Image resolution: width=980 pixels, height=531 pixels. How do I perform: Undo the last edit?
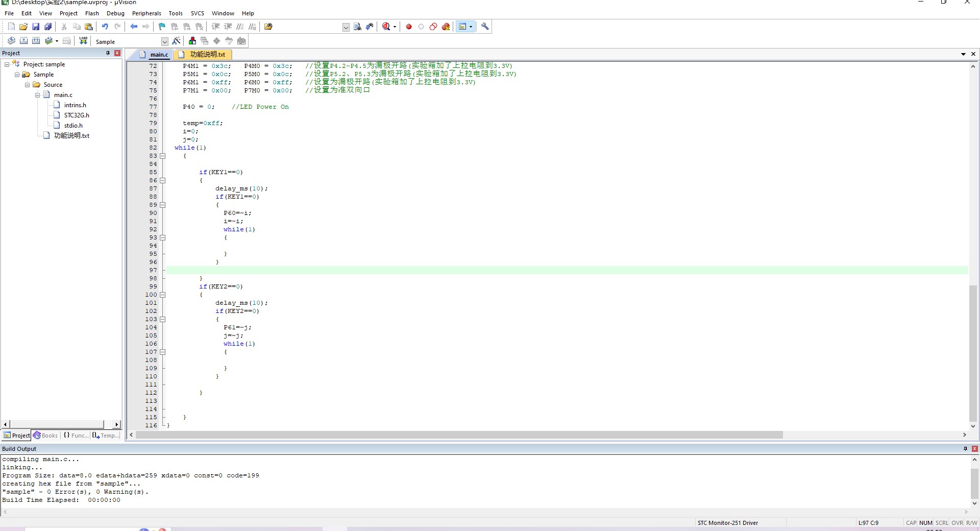(x=105, y=27)
